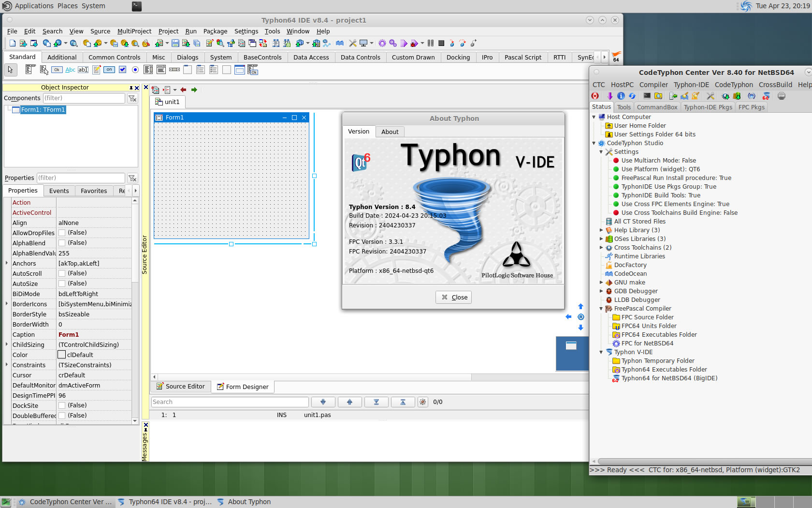
Task: Click the Stop square icon in IDE toolbar
Action: click(x=441, y=43)
